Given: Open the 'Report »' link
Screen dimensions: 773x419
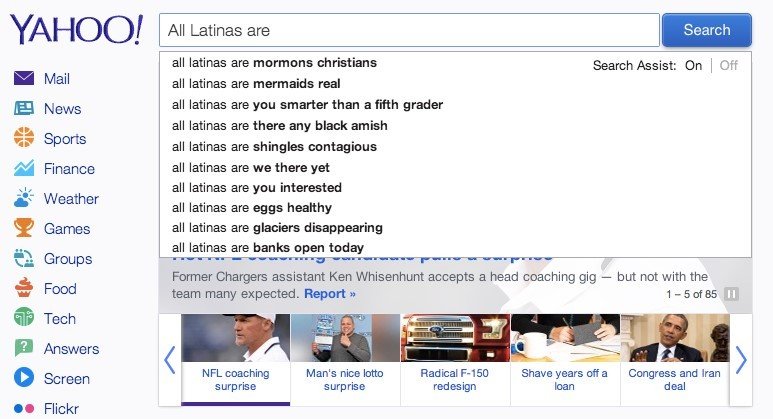Looking at the screenshot, I should [x=330, y=294].
